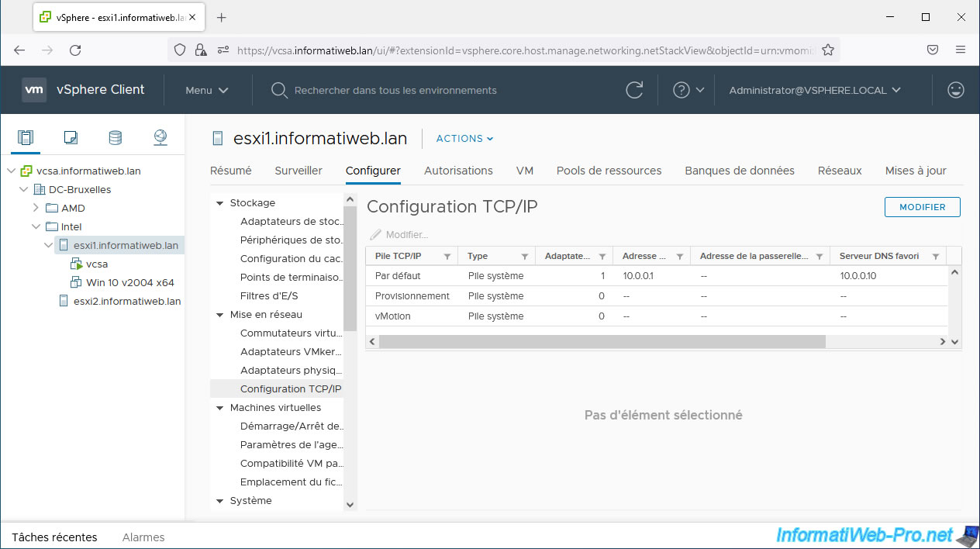Filter the Adresse column
Image resolution: width=980 pixels, height=549 pixels.
(679, 256)
